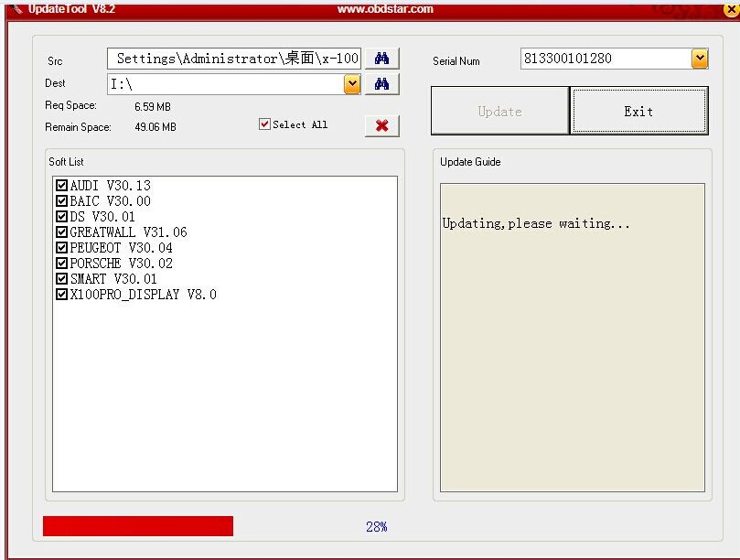Click the Update Guide message area
Screen dimensions: 740x560
pos(572,337)
